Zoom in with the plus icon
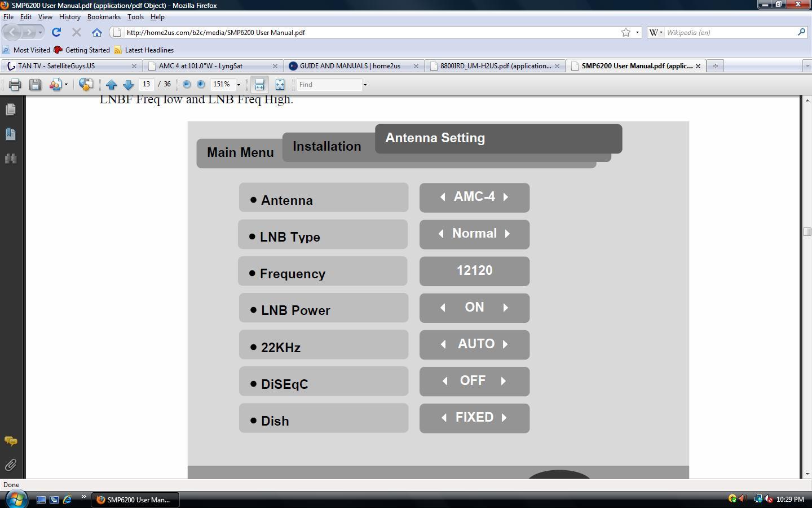 coord(201,84)
